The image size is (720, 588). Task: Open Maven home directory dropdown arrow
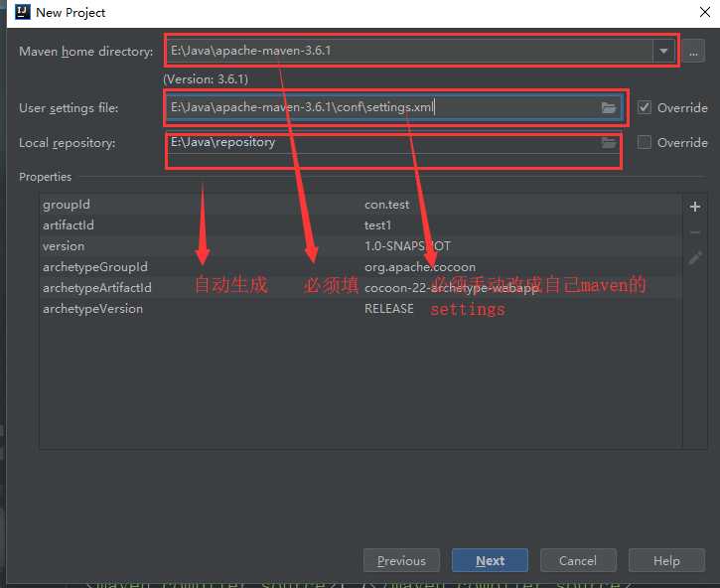(663, 51)
